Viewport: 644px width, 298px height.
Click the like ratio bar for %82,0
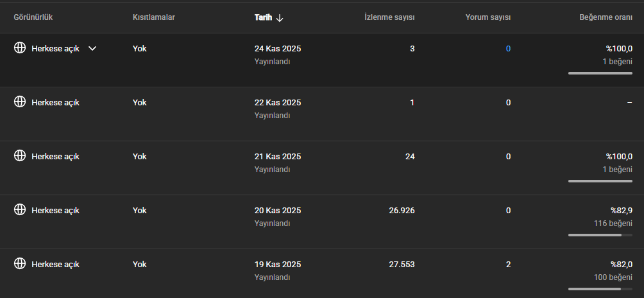point(600,289)
